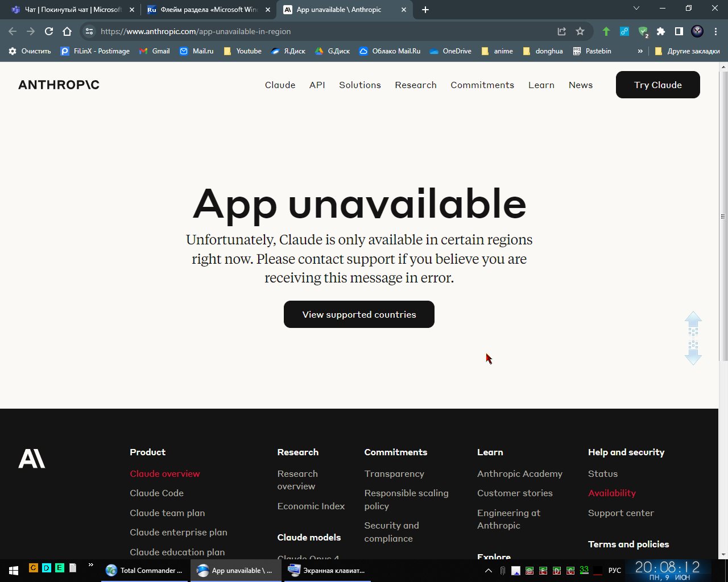728x582 pixels.
Task: Click the address bar URL field
Action: pos(318,31)
